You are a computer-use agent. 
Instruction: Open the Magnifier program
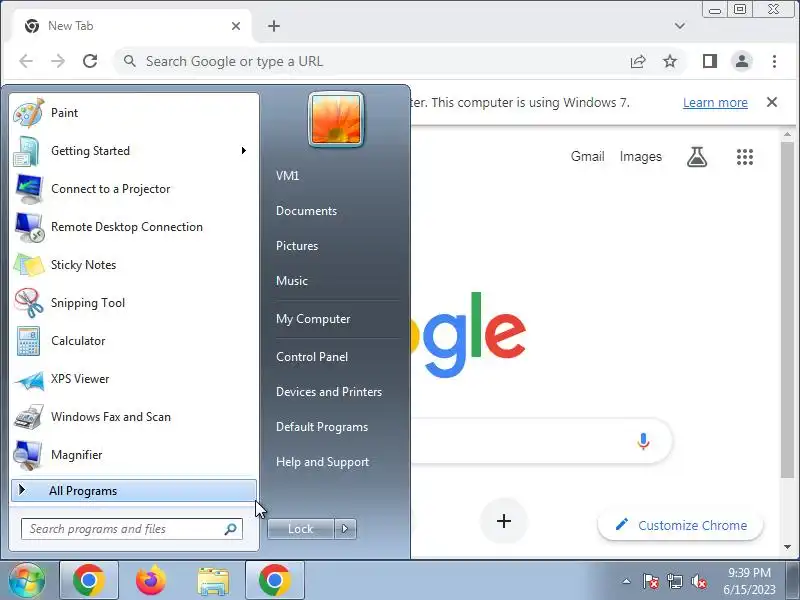click(134, 455)
